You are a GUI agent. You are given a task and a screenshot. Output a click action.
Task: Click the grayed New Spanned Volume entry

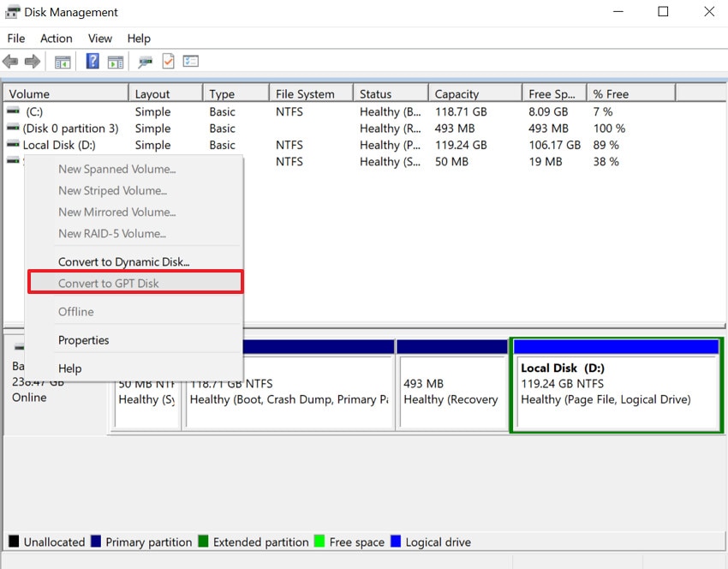(x=116, y=169)
